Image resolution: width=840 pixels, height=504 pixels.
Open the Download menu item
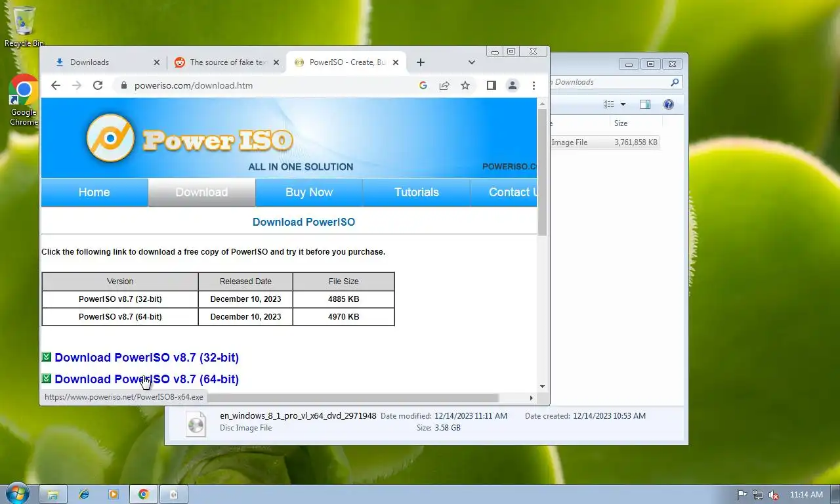click(x=201, y=192)
